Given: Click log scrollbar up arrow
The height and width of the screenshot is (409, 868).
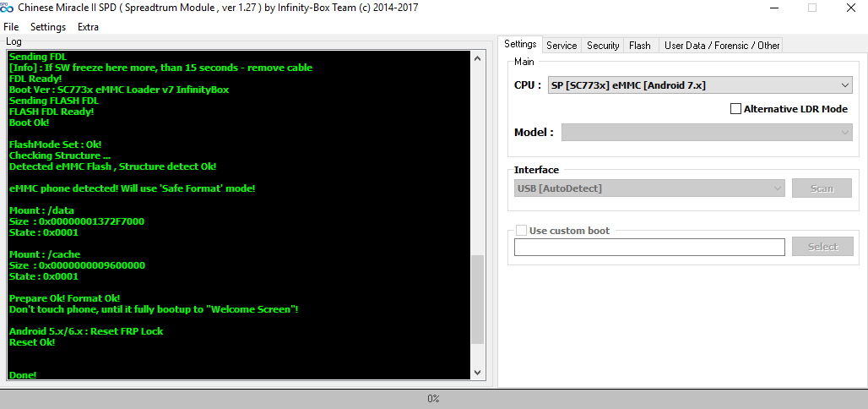Looking at the screenshot, I should coord(478,57).
